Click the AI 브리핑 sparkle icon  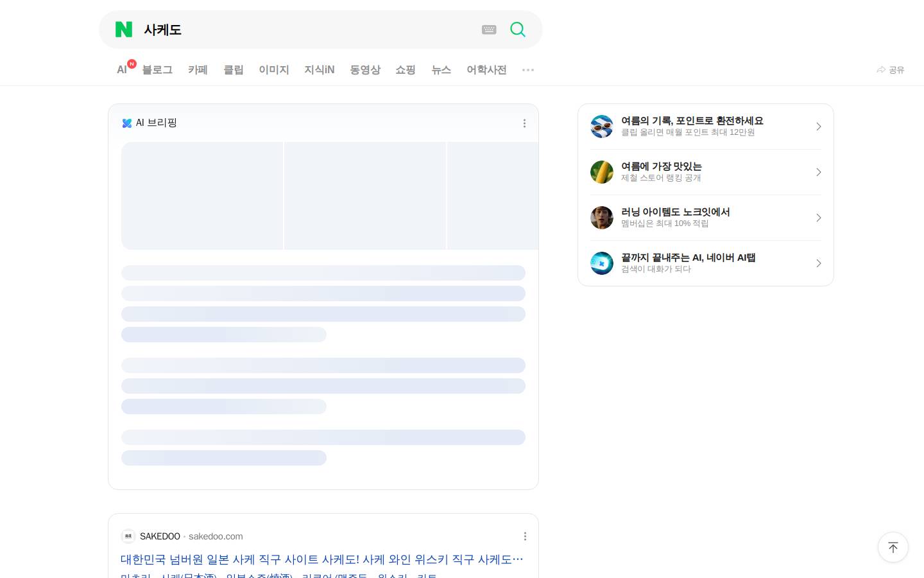(127, 123)
